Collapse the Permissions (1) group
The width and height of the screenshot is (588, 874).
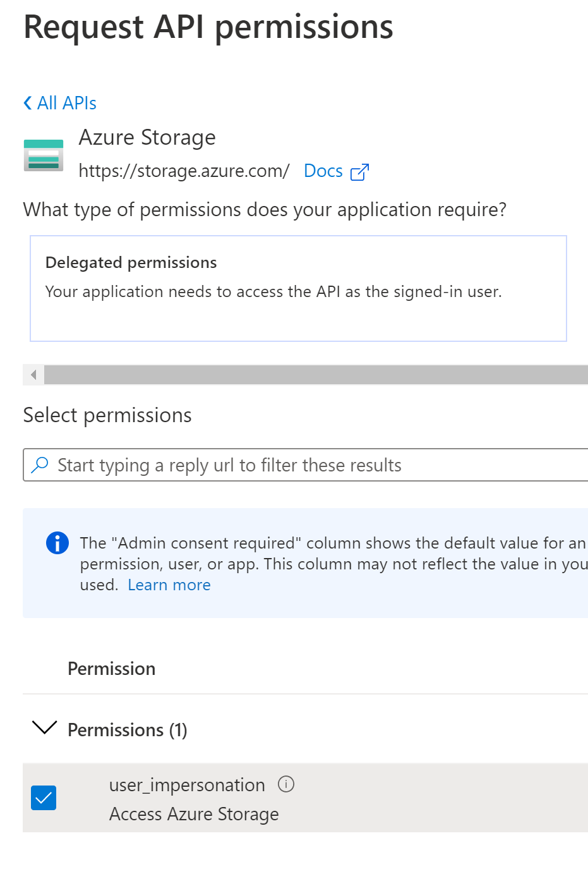pyautogui.click(x=44, y=728)
